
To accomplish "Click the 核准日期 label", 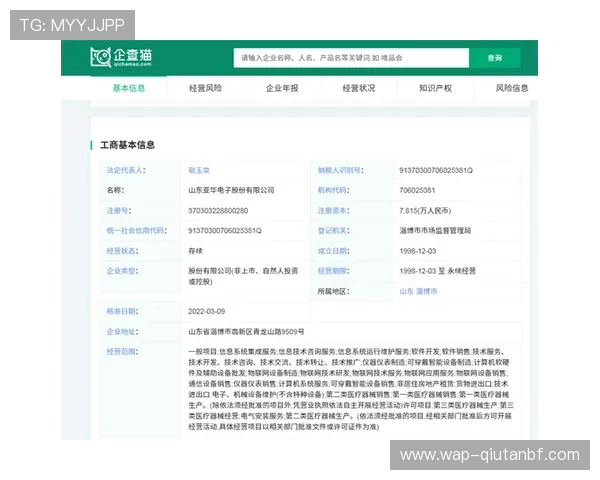I will click(x=122, y=311).
